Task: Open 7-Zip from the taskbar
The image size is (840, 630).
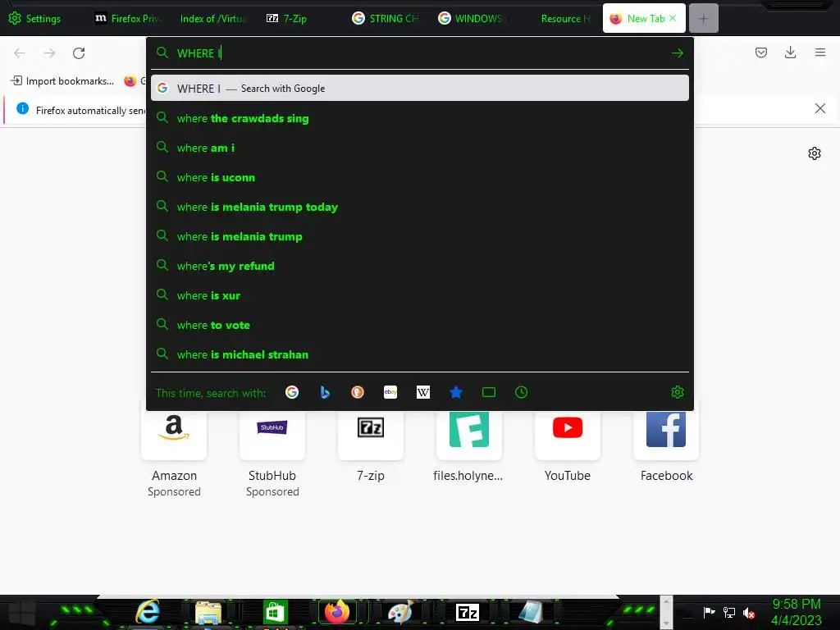Action: [x=467, y=612]
